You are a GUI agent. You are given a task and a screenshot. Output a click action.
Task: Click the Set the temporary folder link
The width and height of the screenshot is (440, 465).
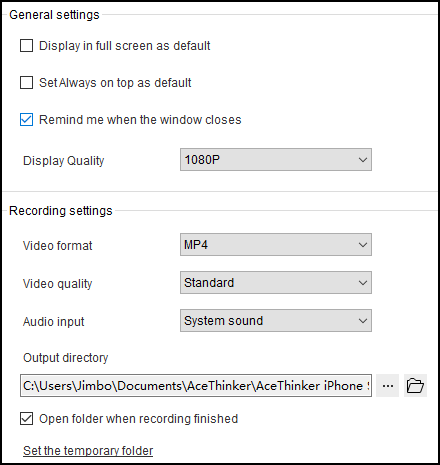88,451
